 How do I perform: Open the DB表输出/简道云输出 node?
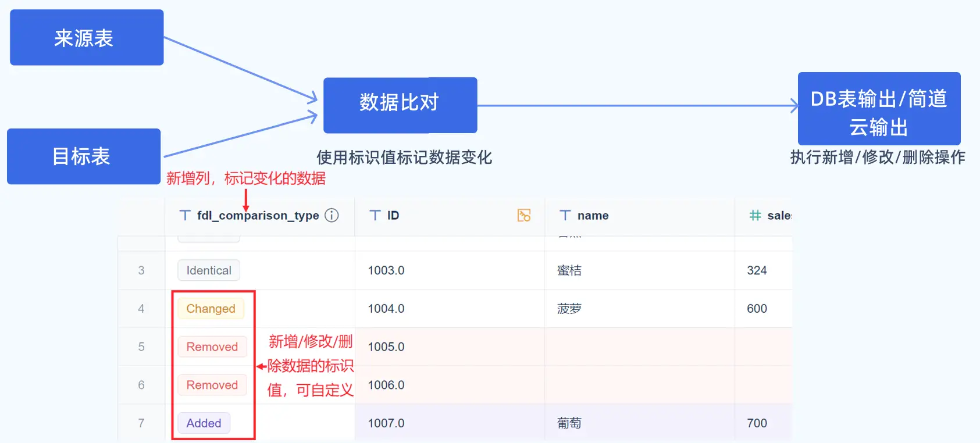(x=879, y=109)
